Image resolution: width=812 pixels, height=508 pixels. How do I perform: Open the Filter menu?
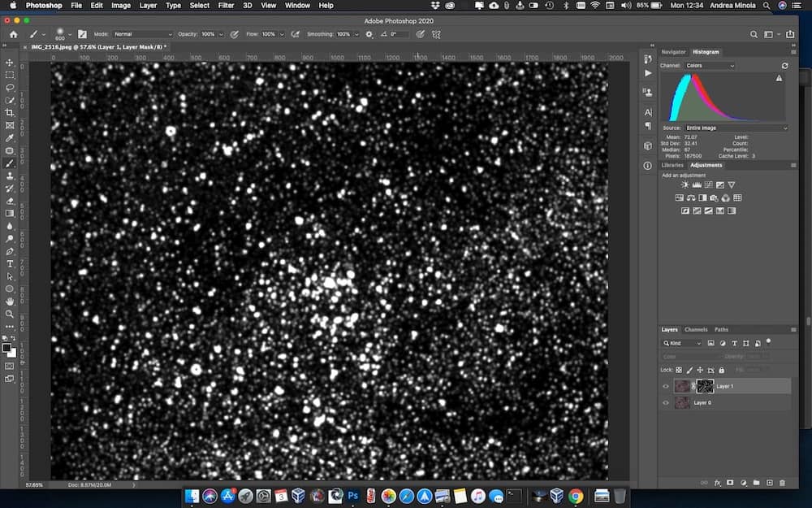(x=226, y=6)
